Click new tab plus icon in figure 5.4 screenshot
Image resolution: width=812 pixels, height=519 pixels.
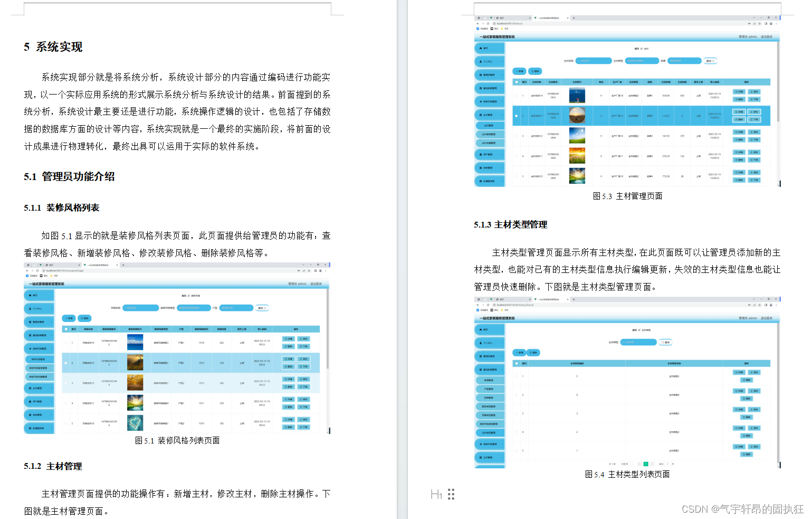[x=574, y=299]
